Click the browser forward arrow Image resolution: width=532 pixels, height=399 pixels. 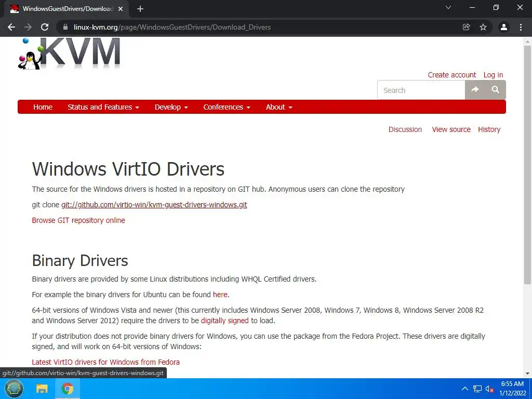pyautogui.click(x=28, y=27)
